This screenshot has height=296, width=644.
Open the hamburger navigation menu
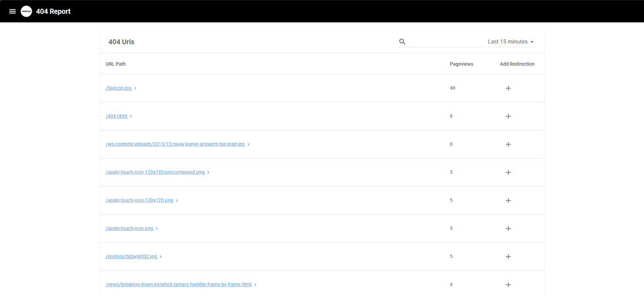[12, 11]
